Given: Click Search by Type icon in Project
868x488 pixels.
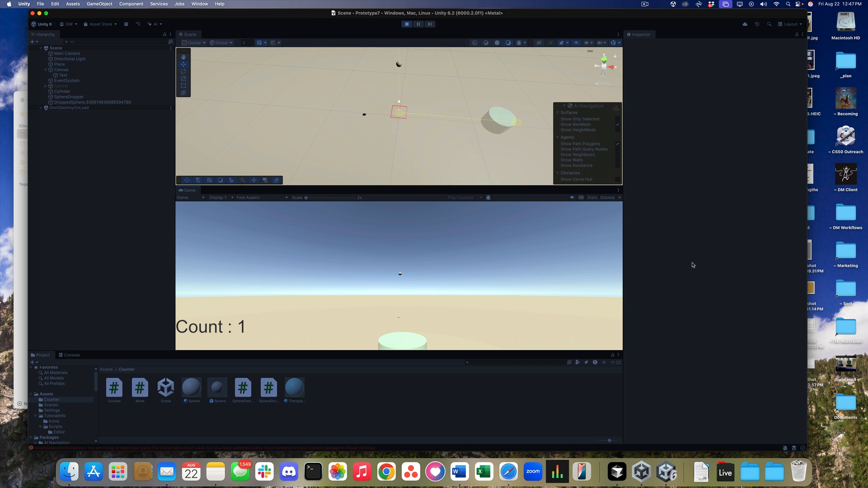Looking at the screenshot, I should [578, 362].
